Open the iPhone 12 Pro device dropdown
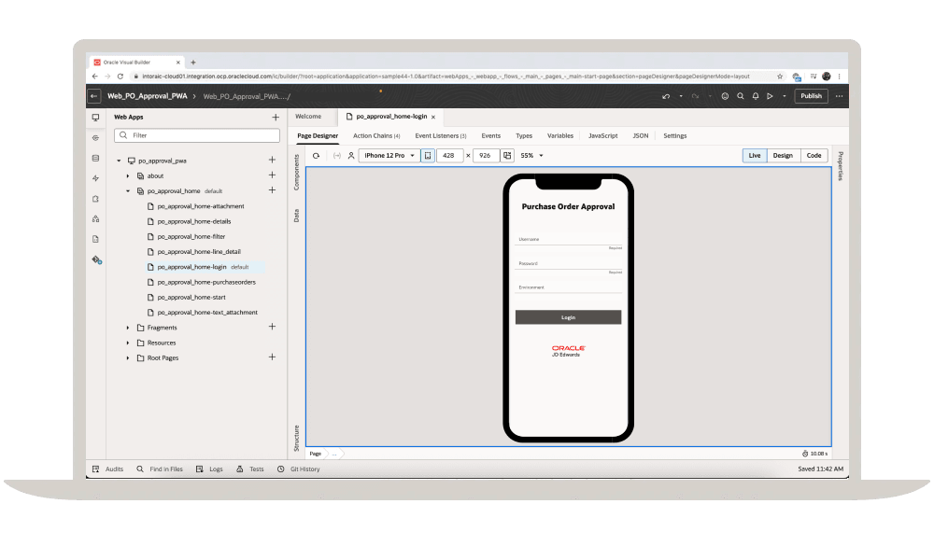The height and width of the screenshot is (560, 934). (x=389, y=155)
